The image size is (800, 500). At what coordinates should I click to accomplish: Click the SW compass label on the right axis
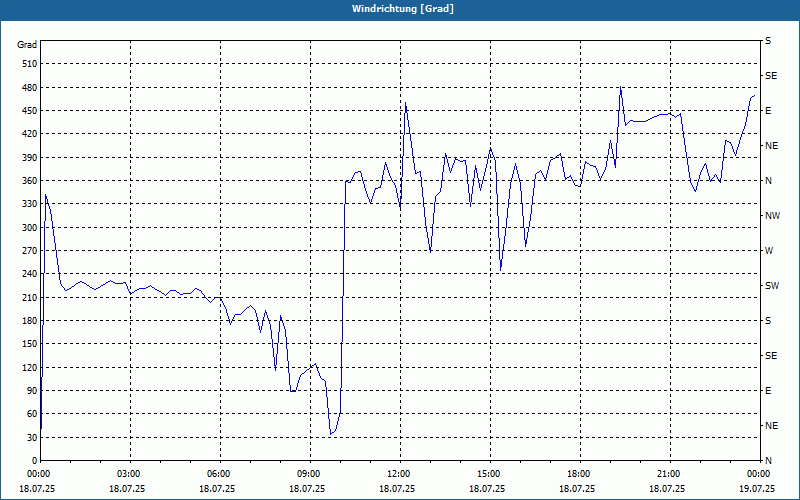772,286
